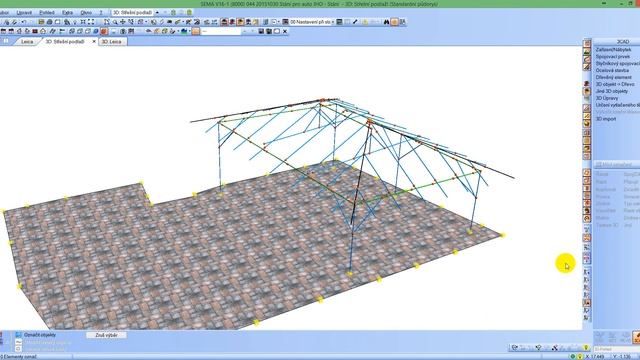Select Jiné 3D objekty entry
Screen dimensions: 640x360
[x=611, y=91]
